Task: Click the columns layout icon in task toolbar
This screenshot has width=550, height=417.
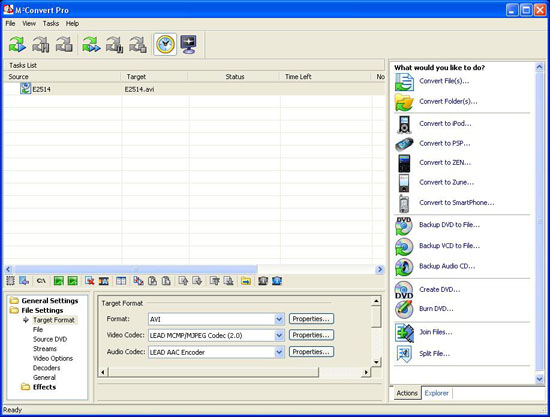Action: pos(121,281)
